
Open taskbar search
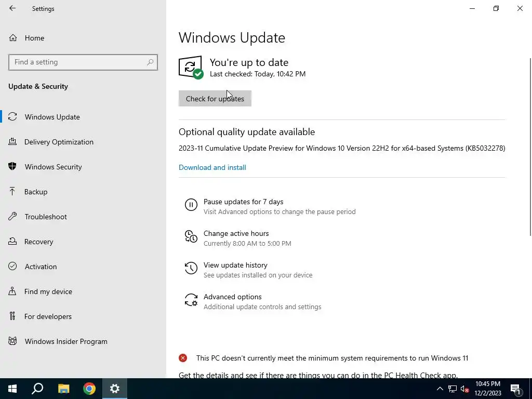(37, 389)
